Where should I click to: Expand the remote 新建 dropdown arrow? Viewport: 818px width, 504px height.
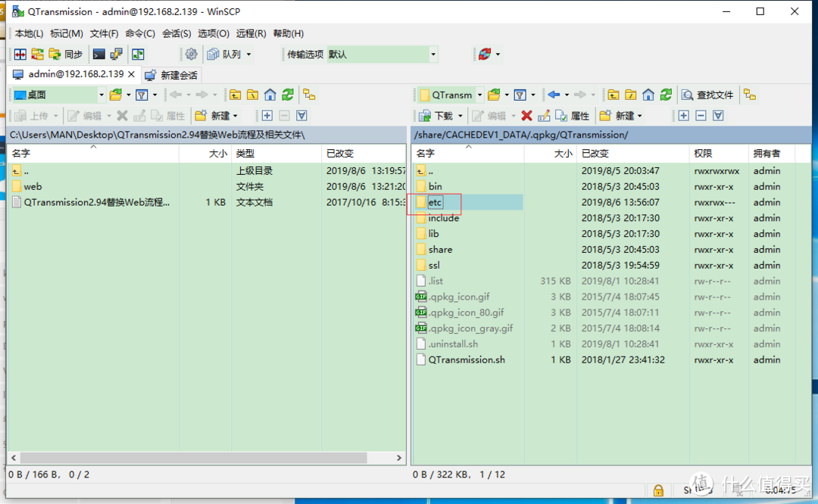(639, 116)
